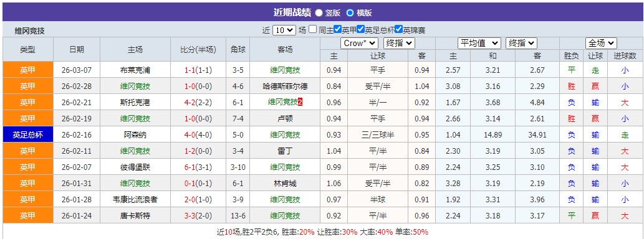The image size is (644, 239).
Task: Click 哈德斯菲尔德 away team link
Action: click(x=285, y=86)
